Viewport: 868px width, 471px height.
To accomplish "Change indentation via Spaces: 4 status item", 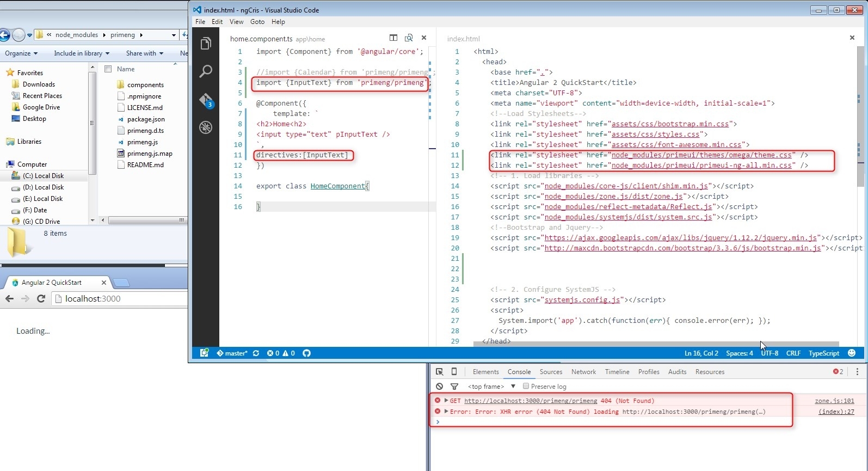I will pyautogui.click(x=739, y=353).
